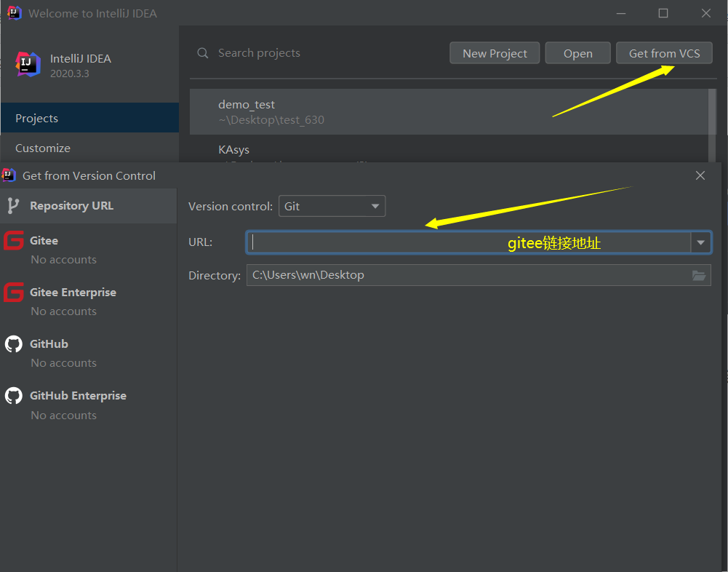Image resolution: width=728 pixels, height=572 pixels.
Task: Click the Gitee Enterprise logo icon
Action: pos(14,293)
